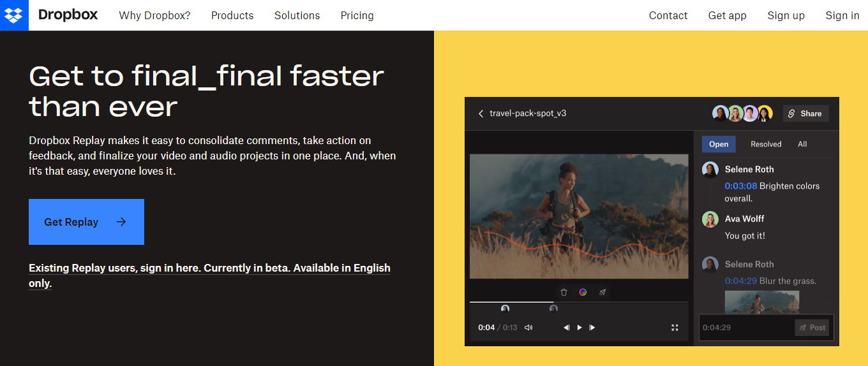The height and width of the screenshot is (366, 868).
Task: Open the Contact link
Action: pos(668,15)
